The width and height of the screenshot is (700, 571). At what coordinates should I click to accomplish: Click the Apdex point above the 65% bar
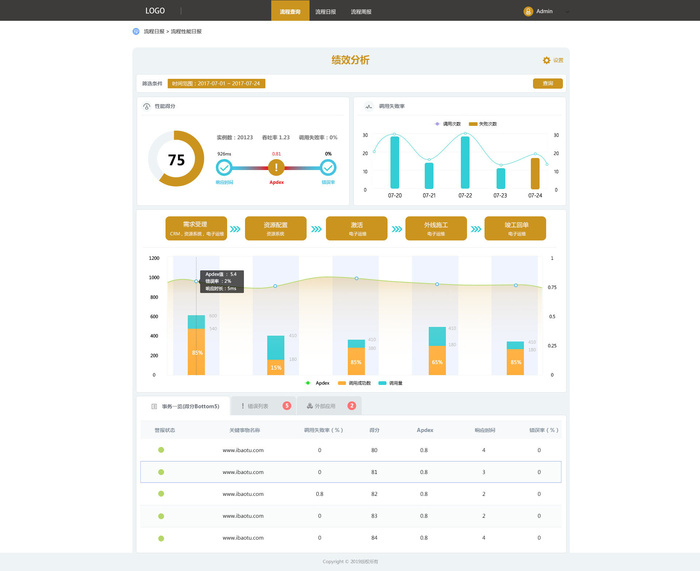pos(437,284)
